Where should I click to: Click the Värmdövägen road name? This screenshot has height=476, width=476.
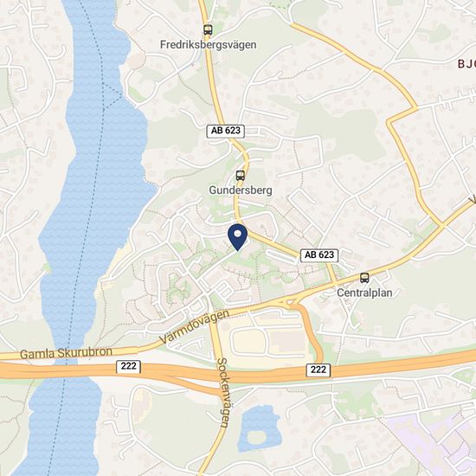click(195, 326)
